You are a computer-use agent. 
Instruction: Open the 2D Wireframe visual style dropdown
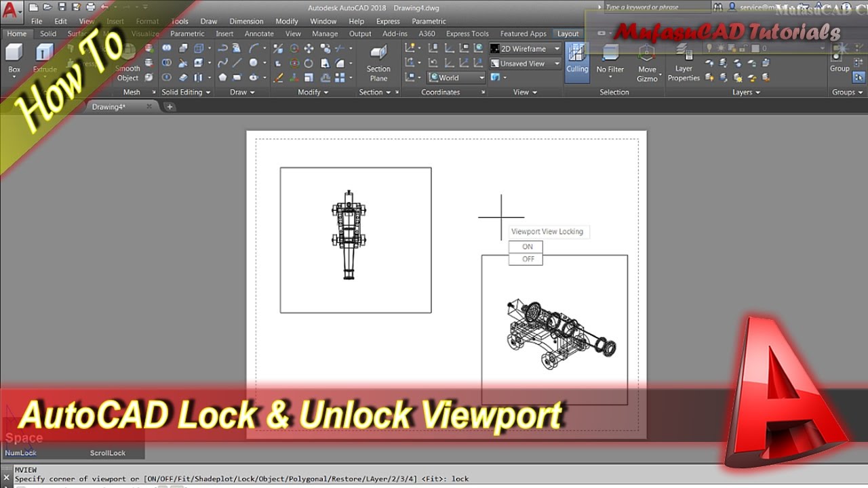(526, 49)
